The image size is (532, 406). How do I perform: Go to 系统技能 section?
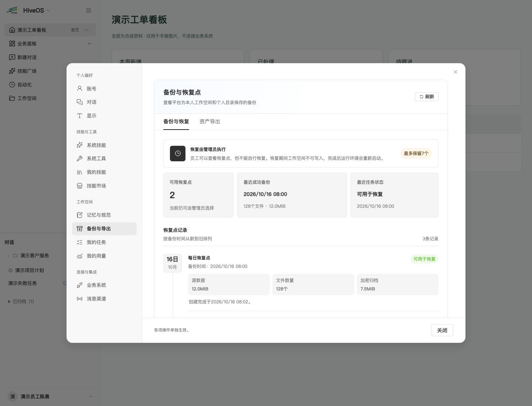104,145
